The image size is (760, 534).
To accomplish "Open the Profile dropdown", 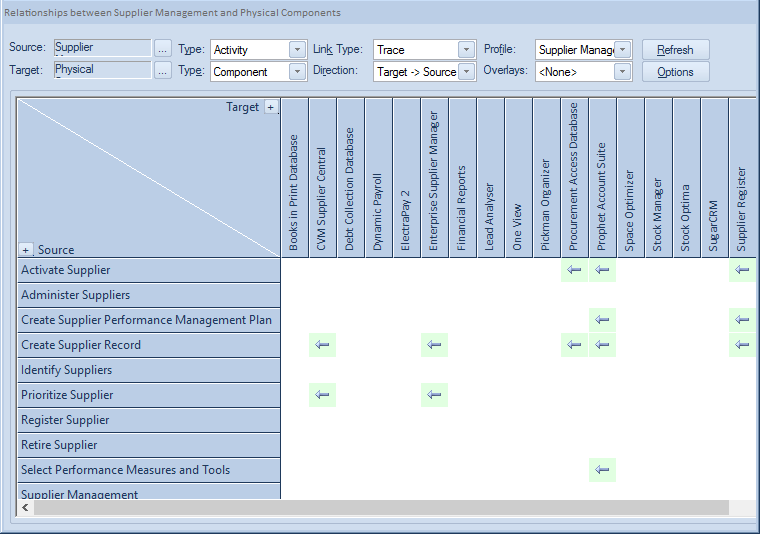I will pos(622,50).
